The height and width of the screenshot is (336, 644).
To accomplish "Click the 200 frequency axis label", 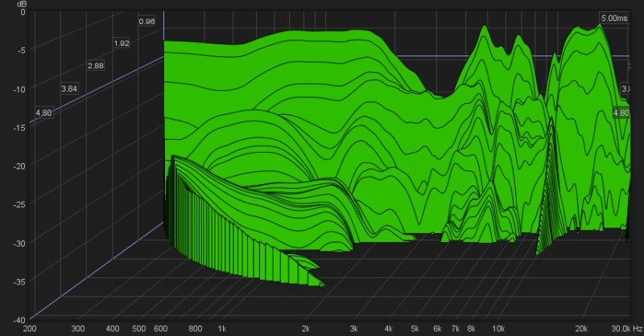I will click(30, 329).
